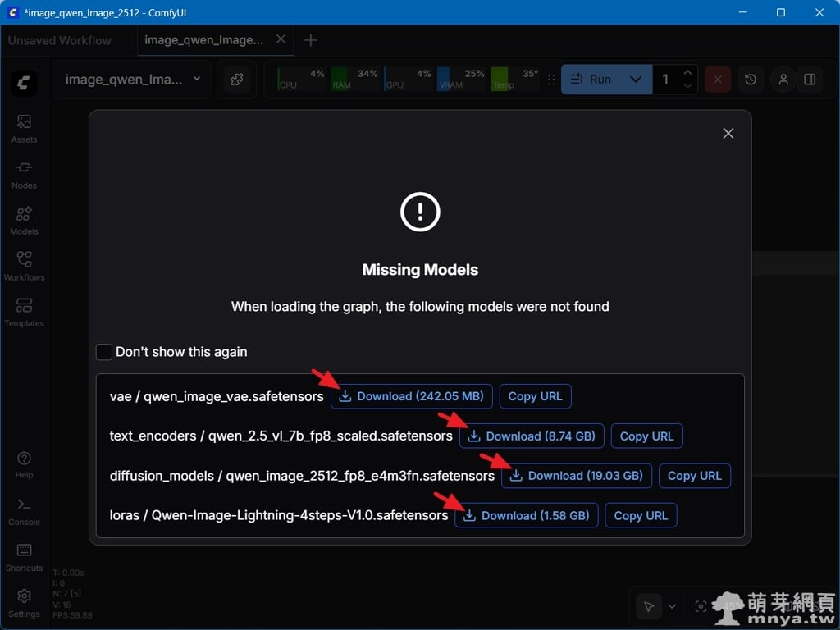Screen dimensions: 840x630
Task: Switch to the Unsaved Workflow tab
Action: pyautogui.click(x=60, y=40)
